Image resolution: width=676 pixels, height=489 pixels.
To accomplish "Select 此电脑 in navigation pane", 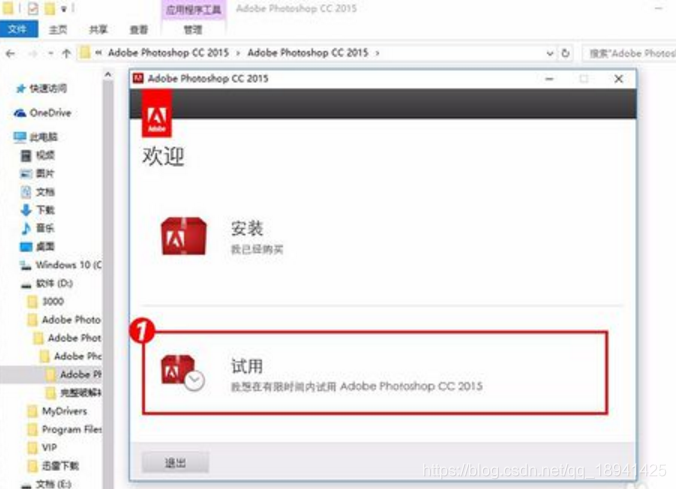I will pos(35,137).
